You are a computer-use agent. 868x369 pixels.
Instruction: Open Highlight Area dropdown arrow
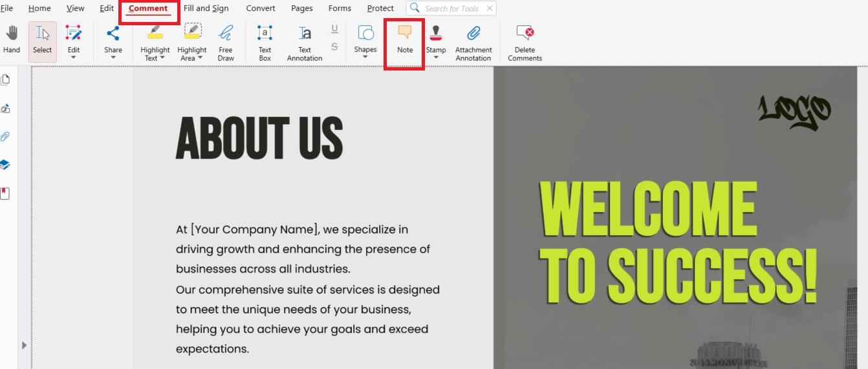click(201, 58)
